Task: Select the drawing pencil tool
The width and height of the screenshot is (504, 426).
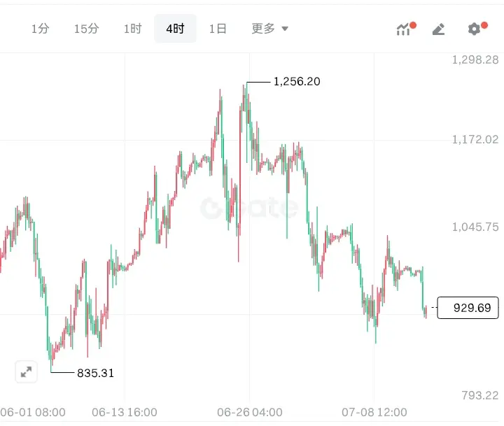Action: pyautogui.click(x=439, y=29)
